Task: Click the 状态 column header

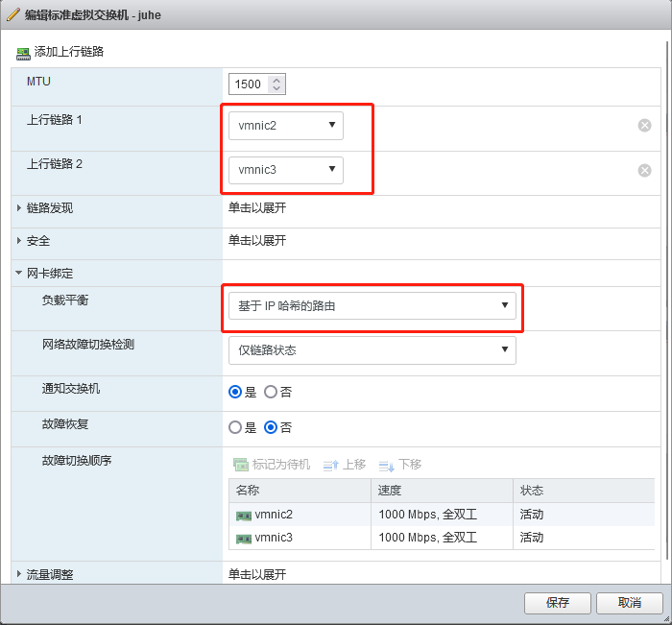Action: point(584,491)
